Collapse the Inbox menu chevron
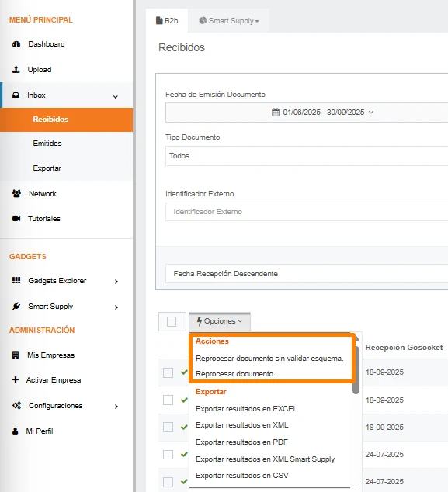Image resolution: width=448 pixels, height=492 pixels. coord(116,97)
